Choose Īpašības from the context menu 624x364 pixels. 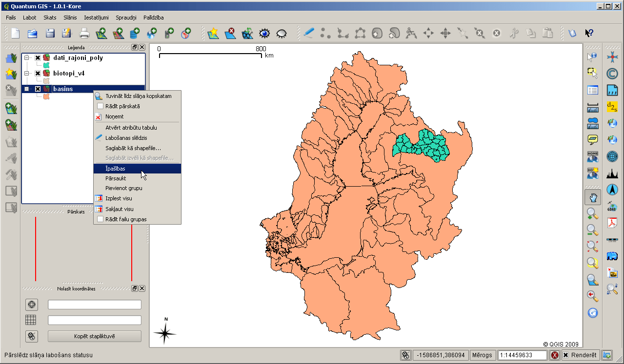click(137, 169)
